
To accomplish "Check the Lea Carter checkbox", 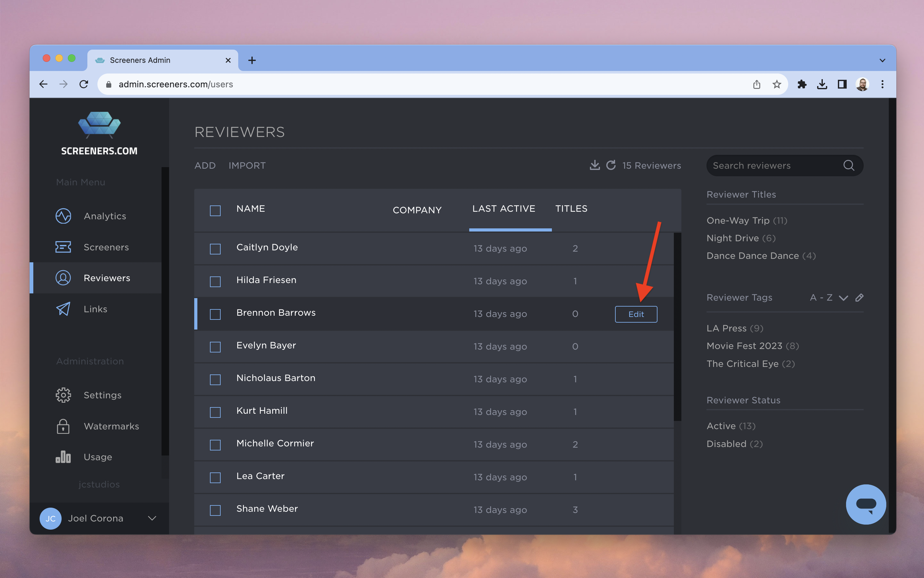I will [x=215, y=478].
